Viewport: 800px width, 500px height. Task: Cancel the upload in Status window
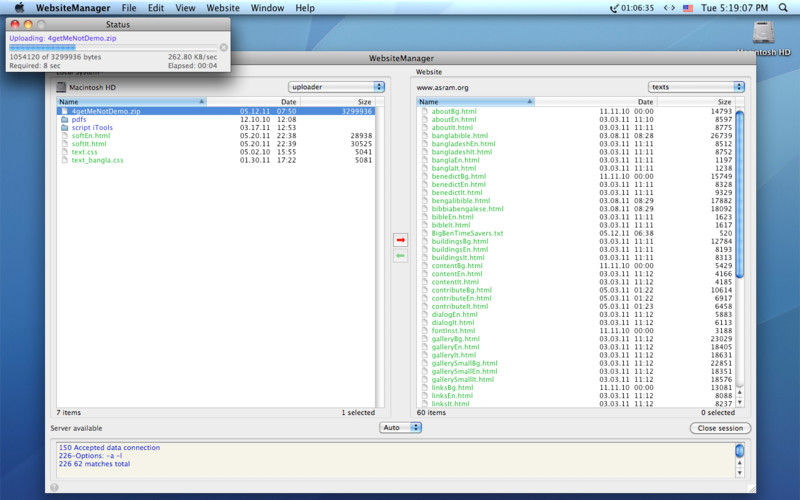pos(223,47)
